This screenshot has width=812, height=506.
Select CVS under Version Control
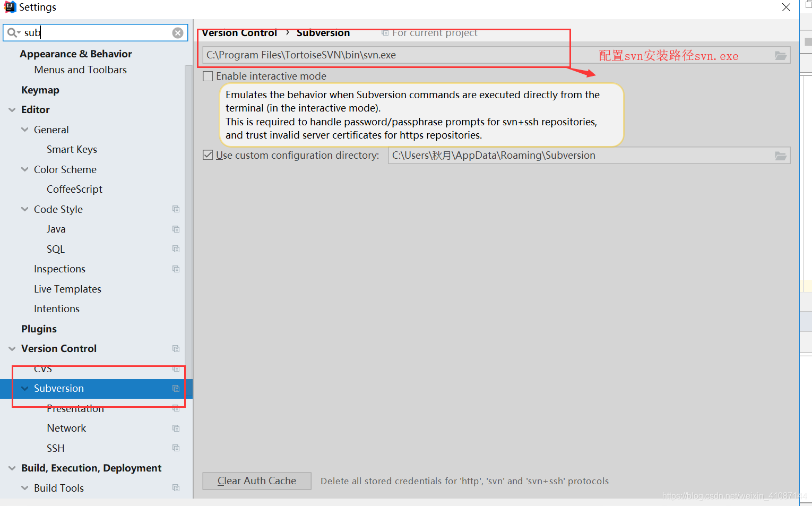click(x=43, y=368)
